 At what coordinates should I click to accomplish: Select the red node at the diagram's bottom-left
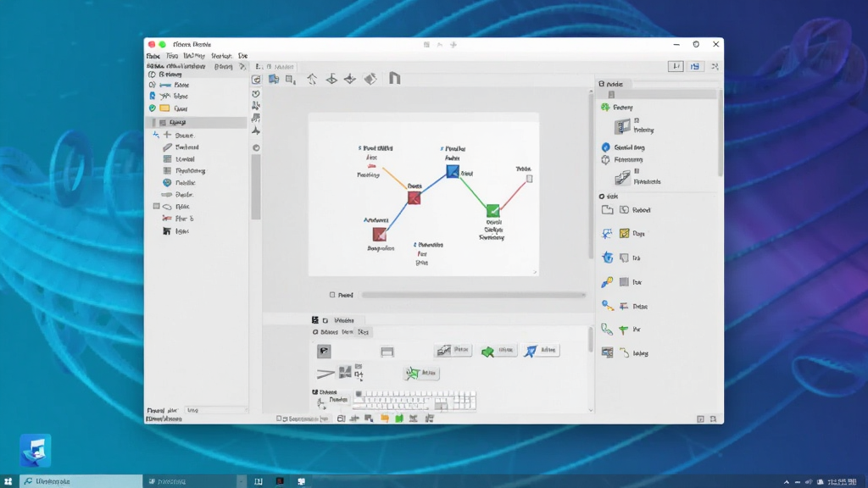(379, 235)
